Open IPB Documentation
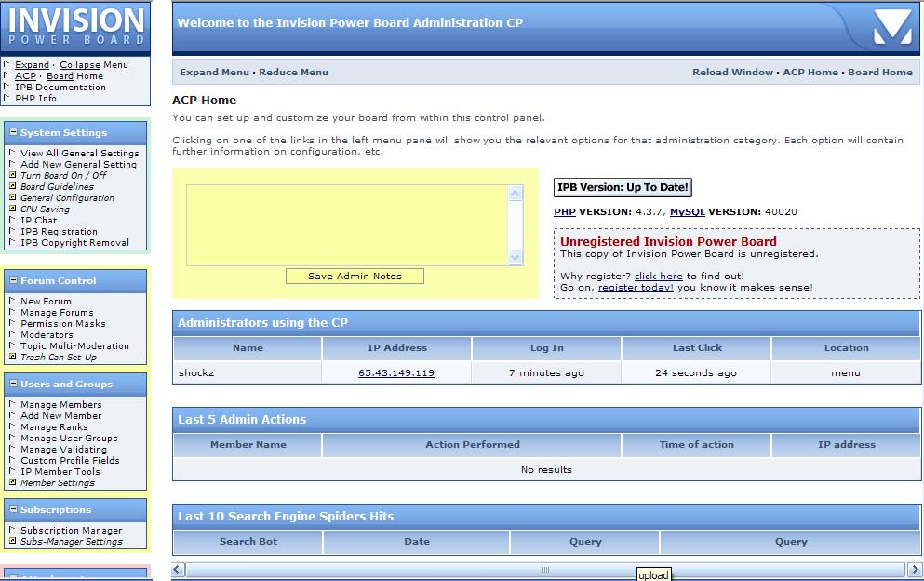 pos(60,88)
